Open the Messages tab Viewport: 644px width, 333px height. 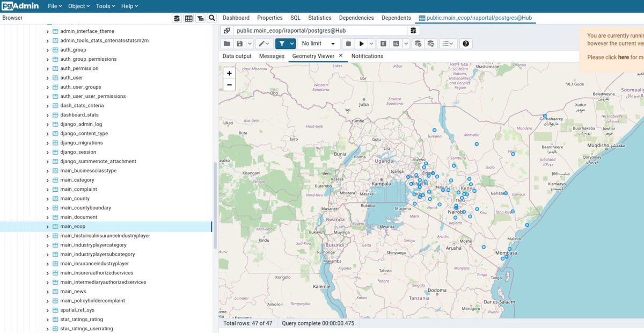(272, 56)
